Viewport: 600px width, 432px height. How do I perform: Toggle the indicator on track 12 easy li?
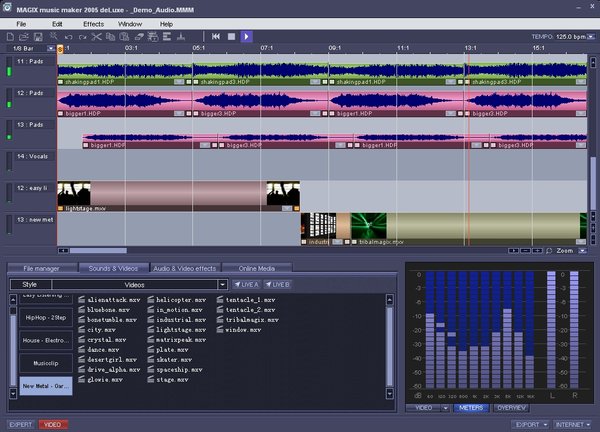click(x=9, y=194)
